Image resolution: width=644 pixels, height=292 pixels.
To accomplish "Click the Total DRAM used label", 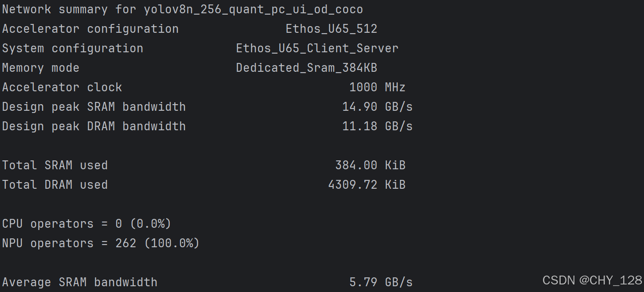I will 55,185.
